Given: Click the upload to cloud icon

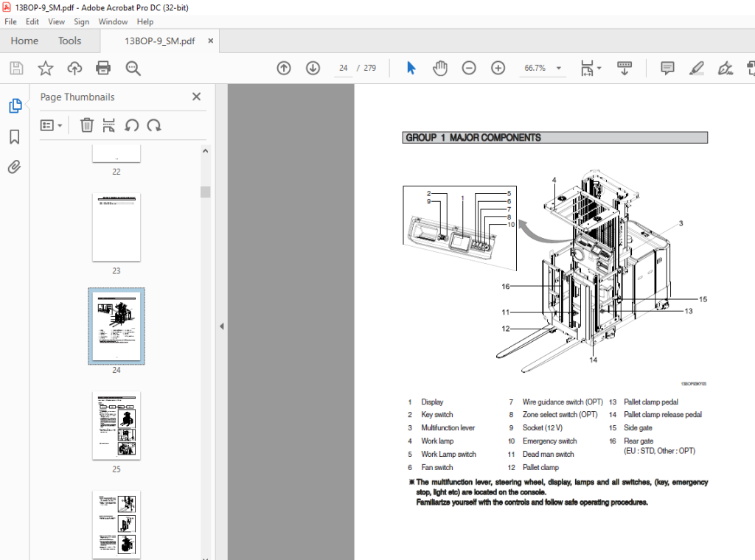Looking at the screenshot, I should [x=74, y=69].
